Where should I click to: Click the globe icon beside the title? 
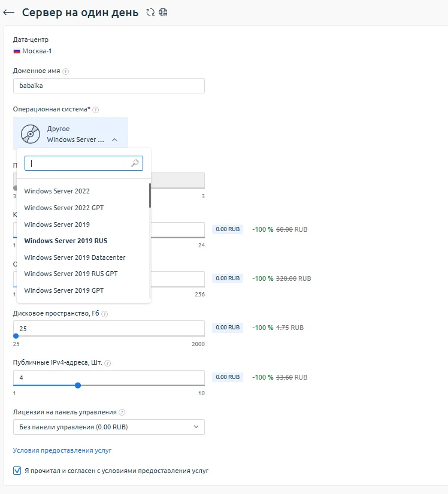tap(163, 13)
